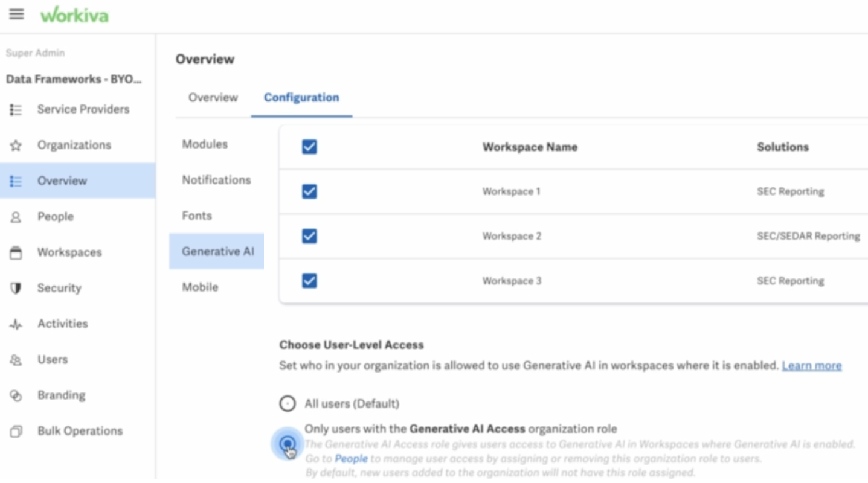Uncheck the Workspace 1 checkbox
The height and width of the screenshot is (483, 868).
tap(309, 191)
